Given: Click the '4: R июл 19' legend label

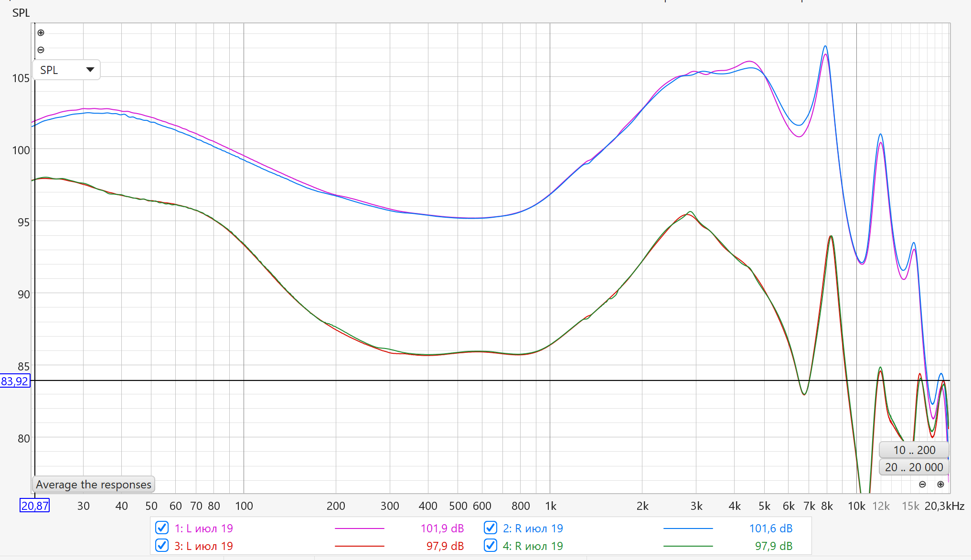Looking at the screenshot, I should pyautogui.click(x=533, y=546).
